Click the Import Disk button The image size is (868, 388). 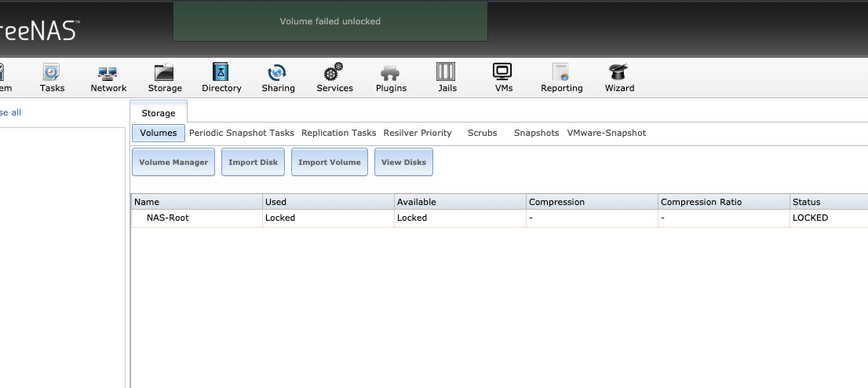[253, 162]
